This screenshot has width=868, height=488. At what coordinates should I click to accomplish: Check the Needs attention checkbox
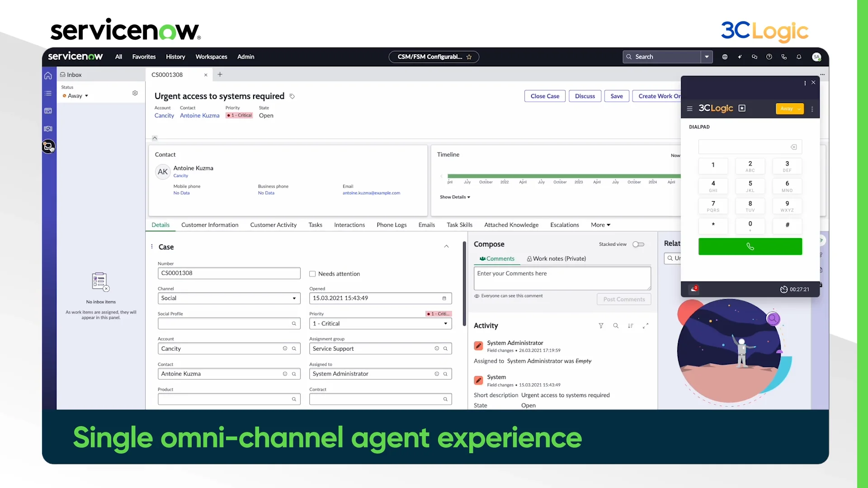[x=312, y=274]
